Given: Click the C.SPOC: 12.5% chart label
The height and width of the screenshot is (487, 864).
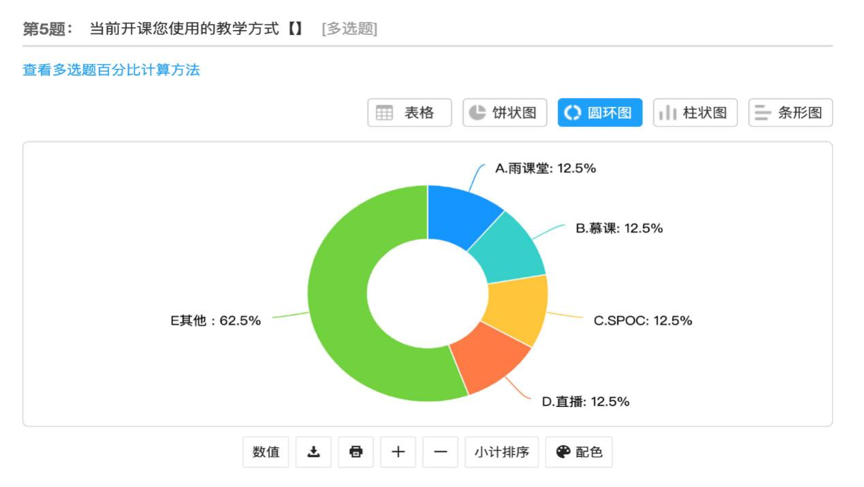Looking at the screenshot, I should tap(642, 321).
